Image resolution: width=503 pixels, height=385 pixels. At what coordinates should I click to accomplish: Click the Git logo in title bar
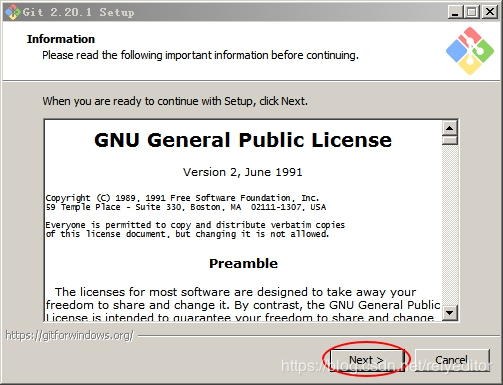point(12,12)
